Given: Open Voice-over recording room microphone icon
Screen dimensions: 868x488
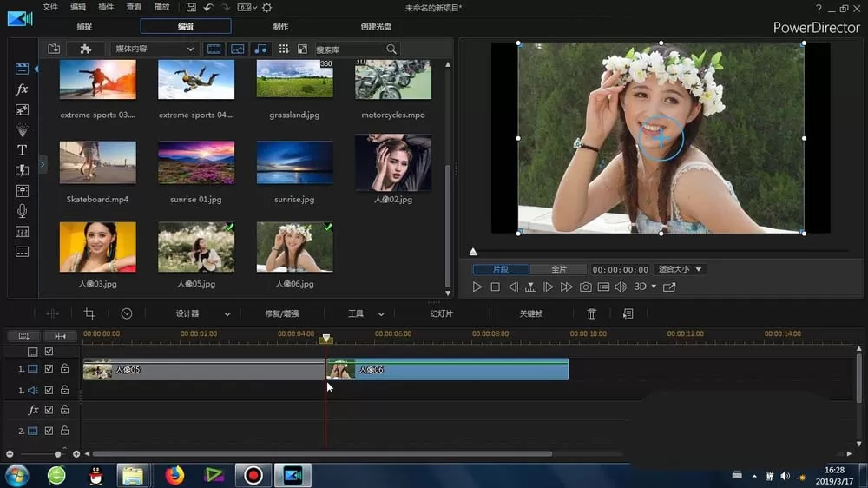Looking at the screenshot, I should [23, 211].
